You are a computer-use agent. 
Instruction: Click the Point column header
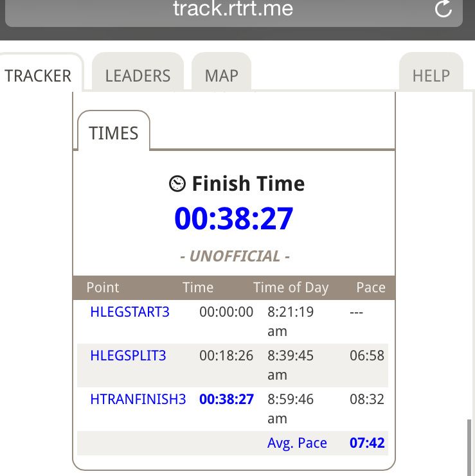tap(103, 288)
